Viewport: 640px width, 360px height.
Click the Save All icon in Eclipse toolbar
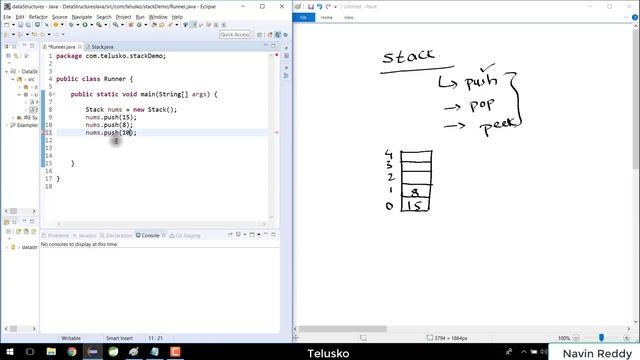(x=28, y=25)
